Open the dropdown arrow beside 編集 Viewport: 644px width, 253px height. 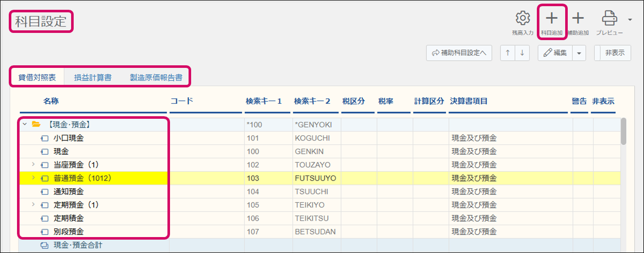tap(580, 53)
